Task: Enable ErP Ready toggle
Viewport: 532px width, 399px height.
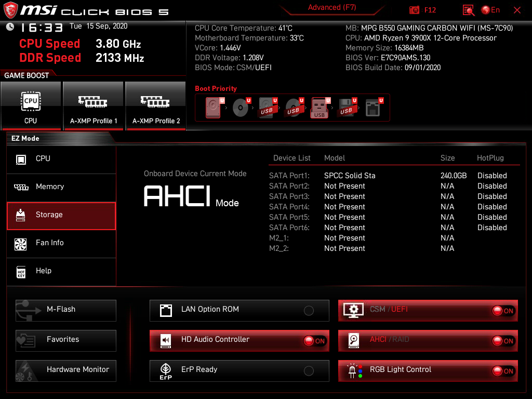Action: click(x=309, y=371)
